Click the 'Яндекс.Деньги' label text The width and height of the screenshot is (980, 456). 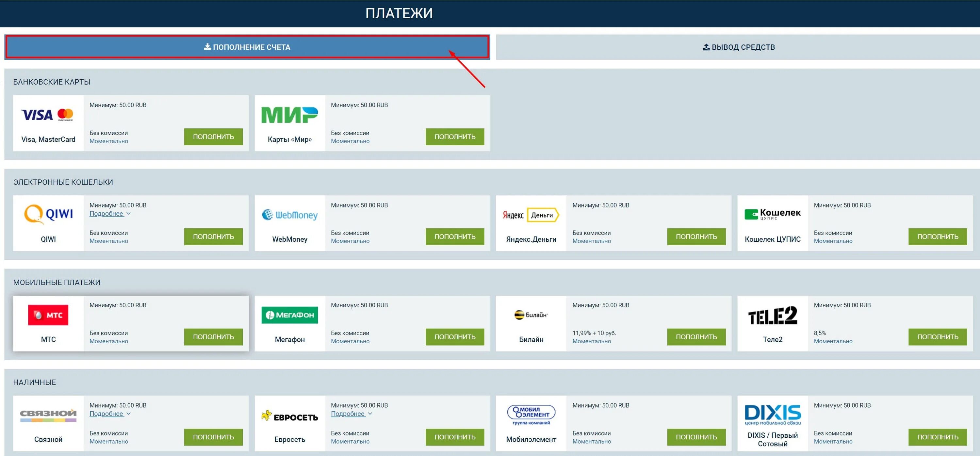(x=531, y=239)
